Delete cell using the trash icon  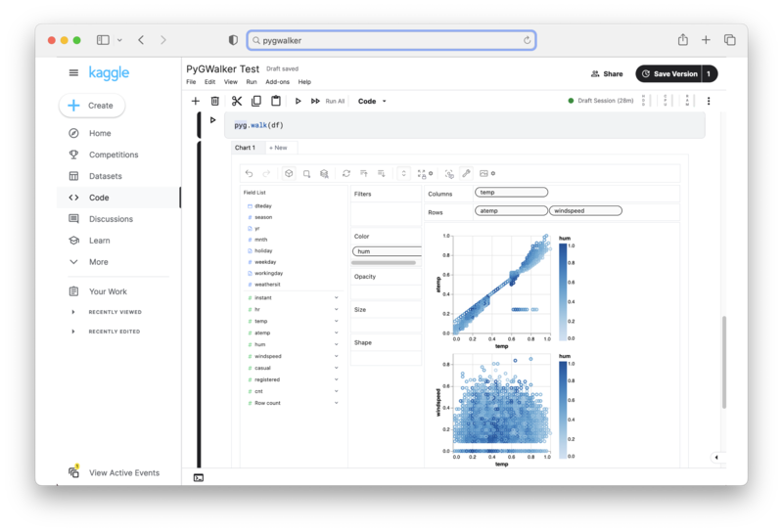(x=215, y=101)
